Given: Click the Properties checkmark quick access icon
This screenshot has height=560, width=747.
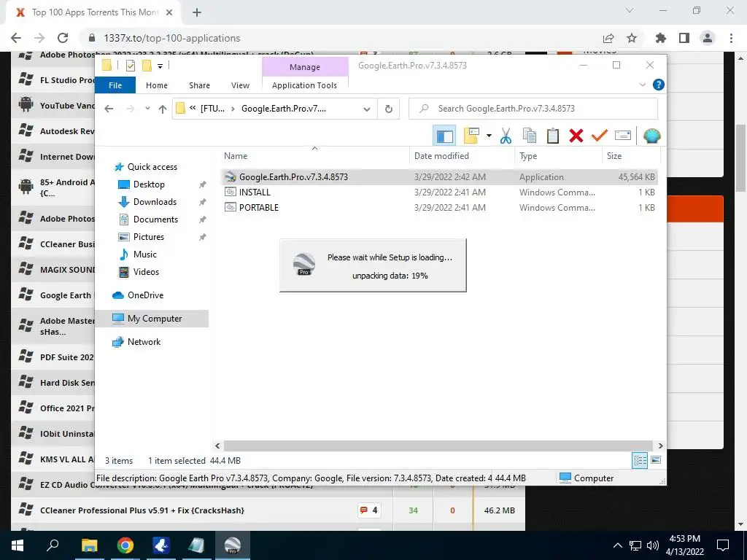Looking at the screenshot, I should pos(130,66).
